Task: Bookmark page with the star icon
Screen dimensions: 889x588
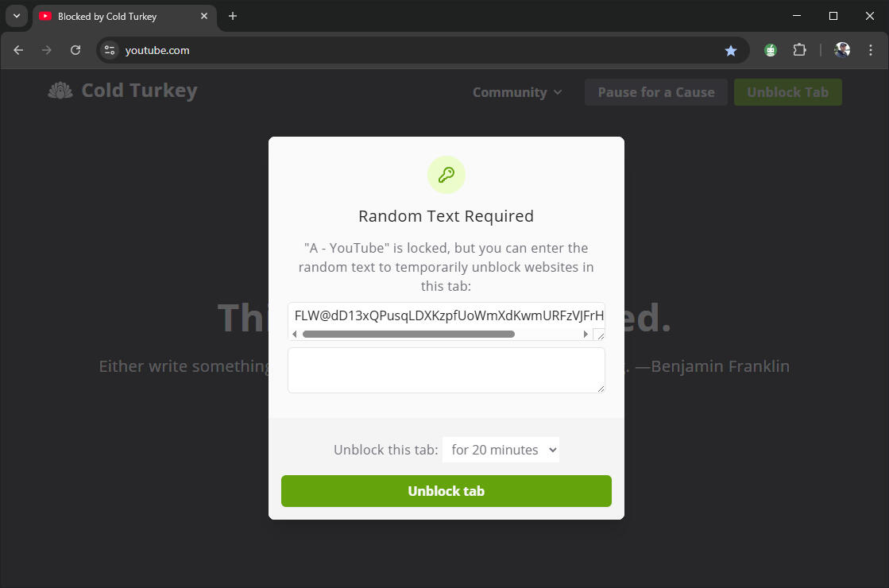Action: pyautogui.click(x=730, y=51)
